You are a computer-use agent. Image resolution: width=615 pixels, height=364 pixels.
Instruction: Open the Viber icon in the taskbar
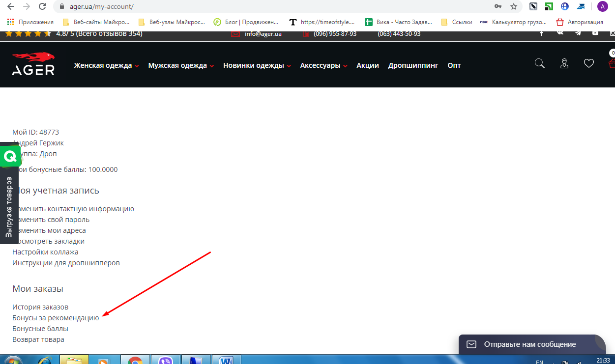(x=166, y=361)
